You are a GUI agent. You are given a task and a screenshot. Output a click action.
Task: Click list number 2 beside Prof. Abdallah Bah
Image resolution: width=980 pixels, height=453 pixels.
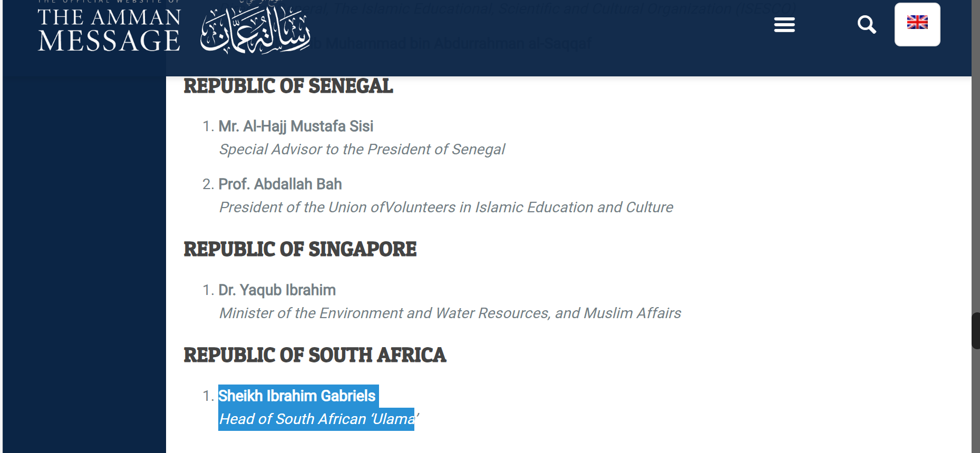208,184
